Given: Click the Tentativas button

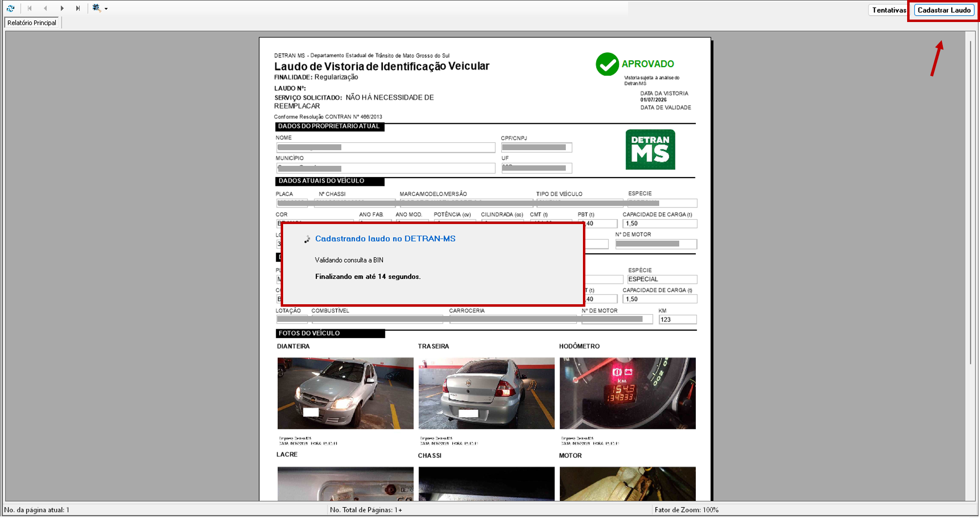Looking at the screenshot, I should (888, 10).
